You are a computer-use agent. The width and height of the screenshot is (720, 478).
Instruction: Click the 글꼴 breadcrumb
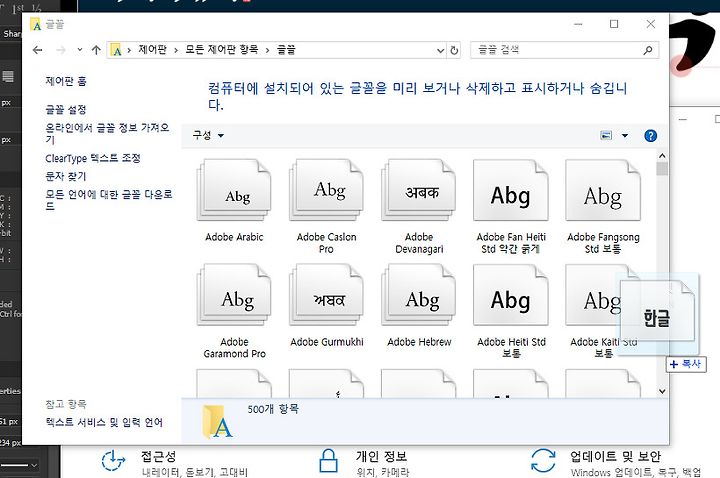click(x=286, y=50)
